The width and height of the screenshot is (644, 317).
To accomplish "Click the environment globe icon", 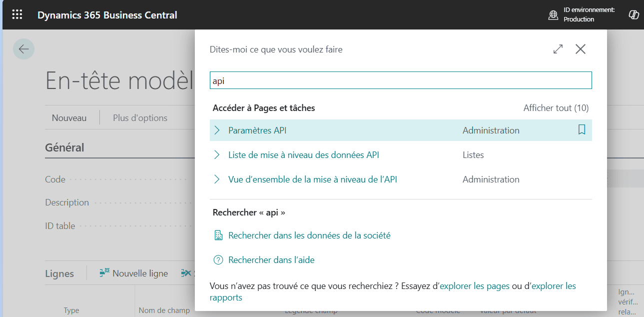I will [553, 15].
